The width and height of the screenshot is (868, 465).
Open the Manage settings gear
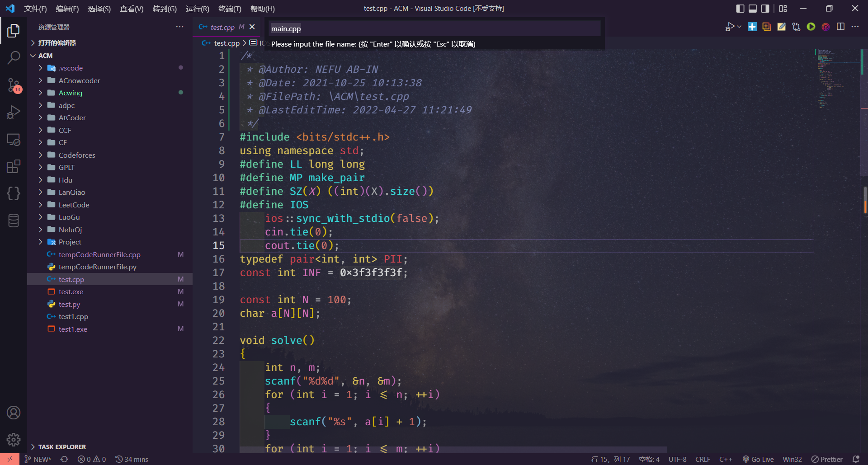(x=14, y=439)
